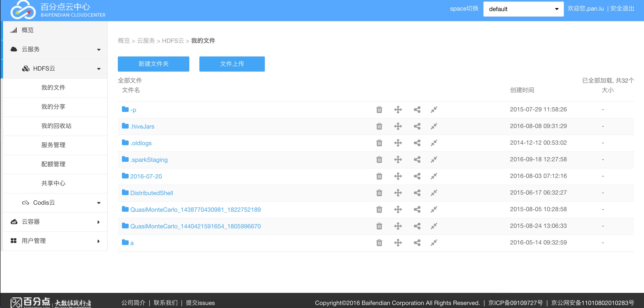This screenshot has height=308, width=644.
Task: Click the 新建文件夹 button
Action: tap(153, 64)
